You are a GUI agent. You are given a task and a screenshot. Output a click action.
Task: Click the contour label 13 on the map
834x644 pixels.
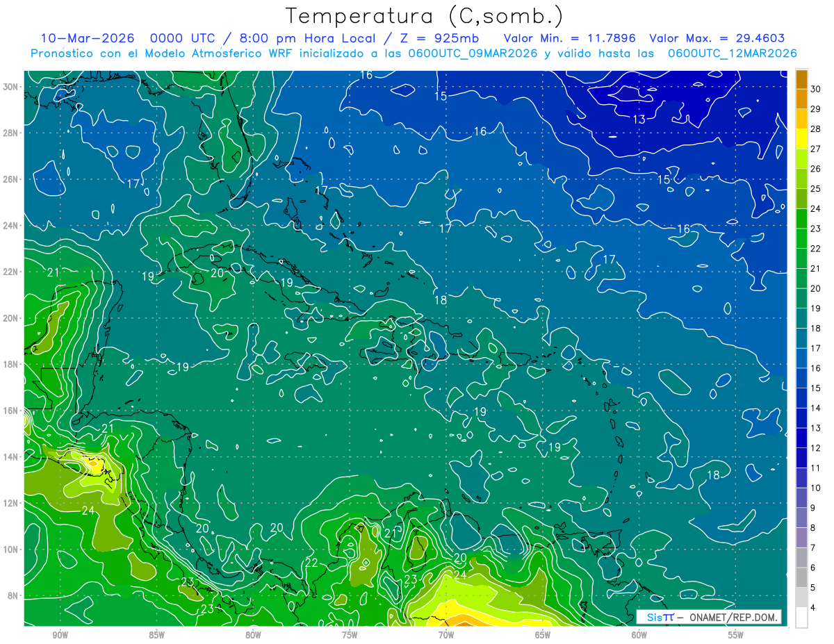pyautogui.click(x=639, y=119)
